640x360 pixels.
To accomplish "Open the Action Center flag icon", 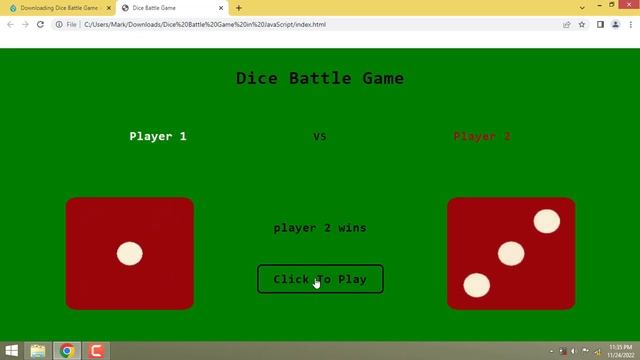I will 585,351.
